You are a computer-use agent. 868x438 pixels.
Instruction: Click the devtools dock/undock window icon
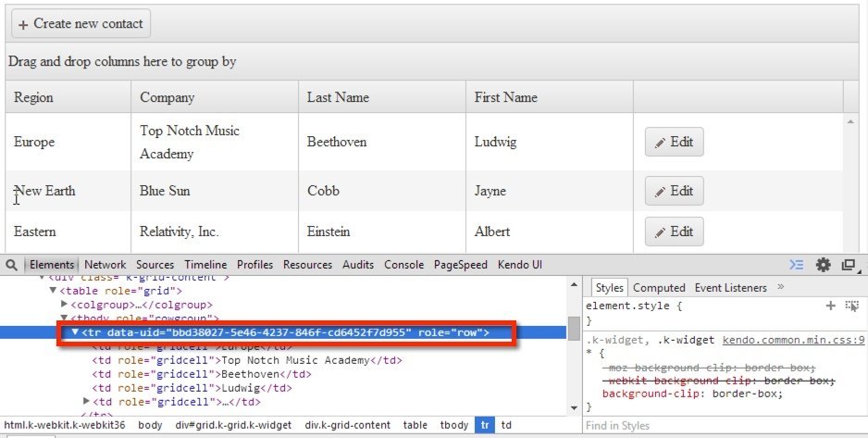(849, 265)
